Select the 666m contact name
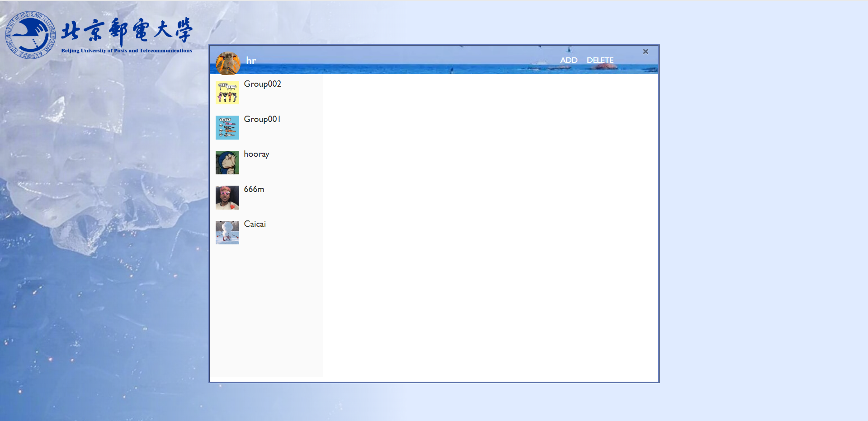The width and height of the screenshot is (868, 421). [x=254, y=189]
